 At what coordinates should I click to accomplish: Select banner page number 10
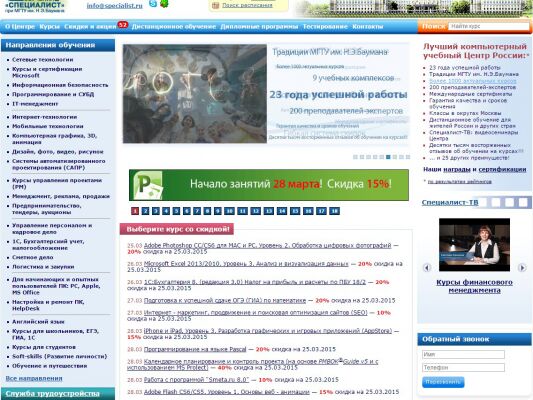coord(229,211)
